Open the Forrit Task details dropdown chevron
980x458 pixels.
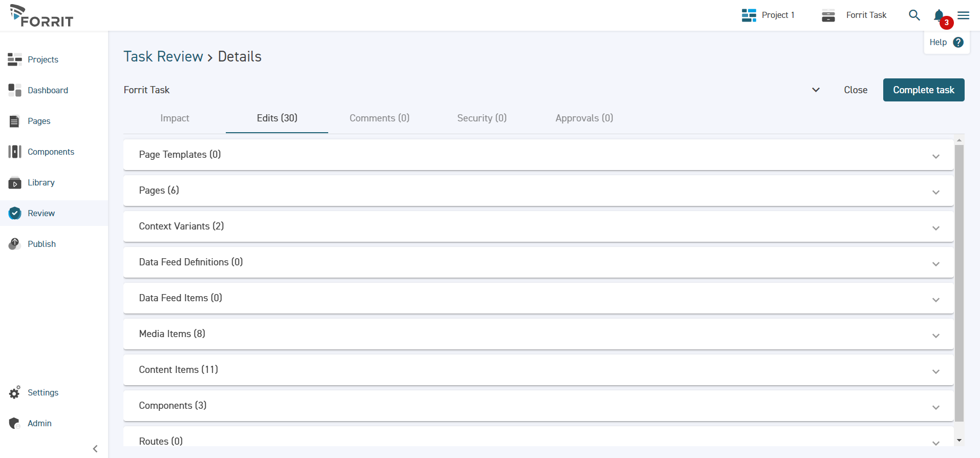click(x=816, y=90)
